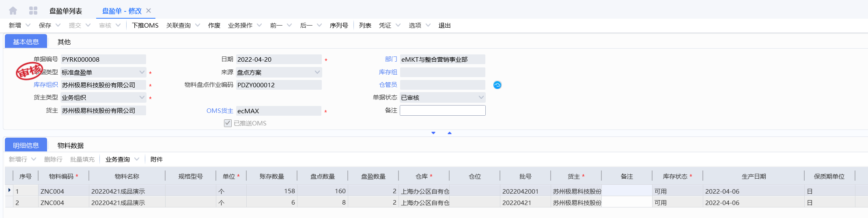Open the 保存 dropdown arrow
868x218 pixels.
tap(58, 25)
